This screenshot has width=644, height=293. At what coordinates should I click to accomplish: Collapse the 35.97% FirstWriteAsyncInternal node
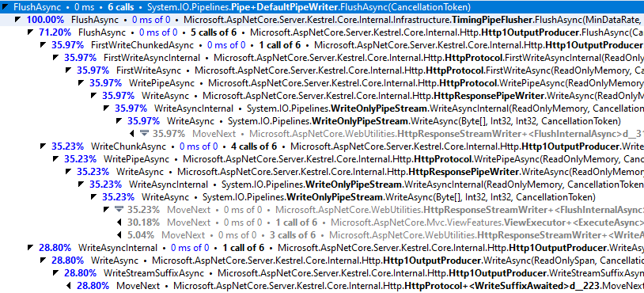pyautogui.click(x=55, y=58)
